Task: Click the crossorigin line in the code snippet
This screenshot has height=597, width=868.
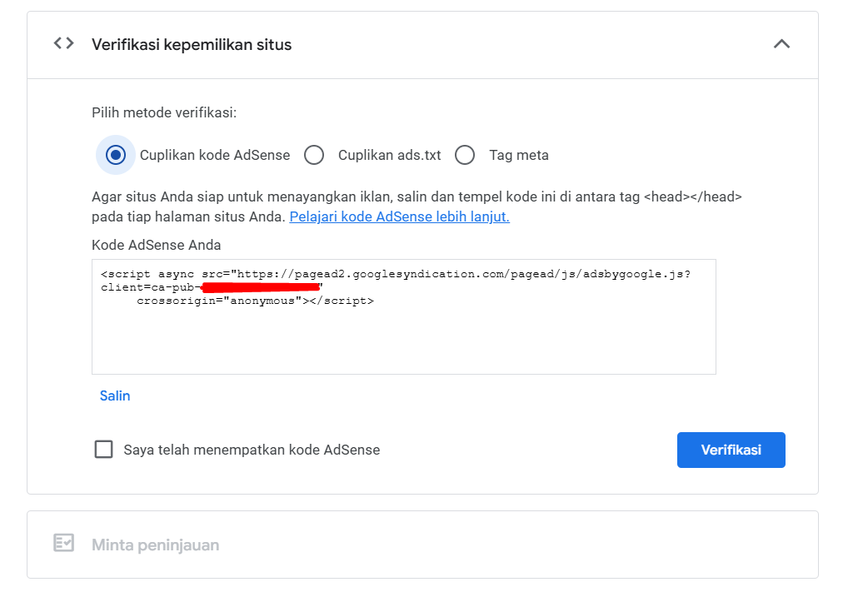Action: pyautogui.click(x=255, y=301)
